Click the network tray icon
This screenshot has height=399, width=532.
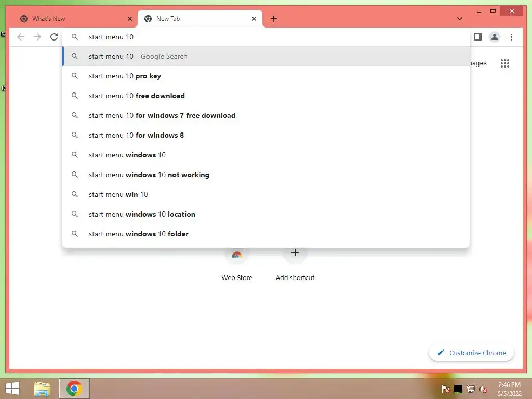click(x=471, y=389)
